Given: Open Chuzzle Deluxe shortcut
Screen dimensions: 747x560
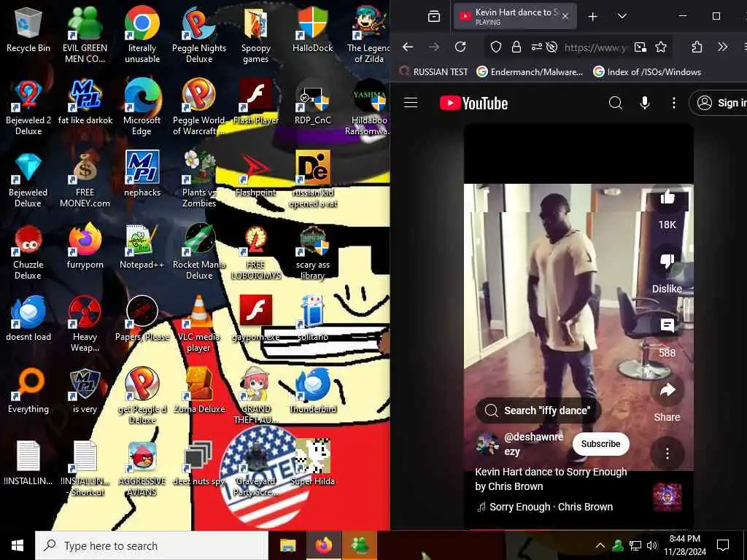Looking at the screenshot, I should [28, 252].
